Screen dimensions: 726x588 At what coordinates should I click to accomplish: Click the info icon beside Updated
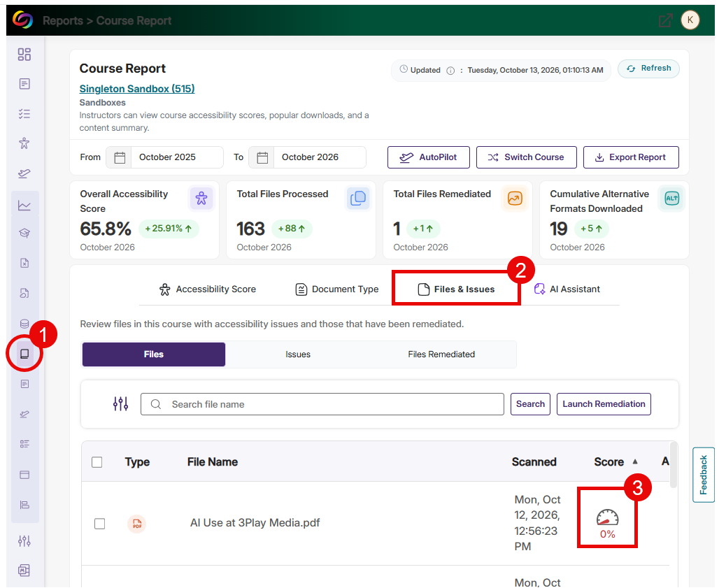click(450, 71)
